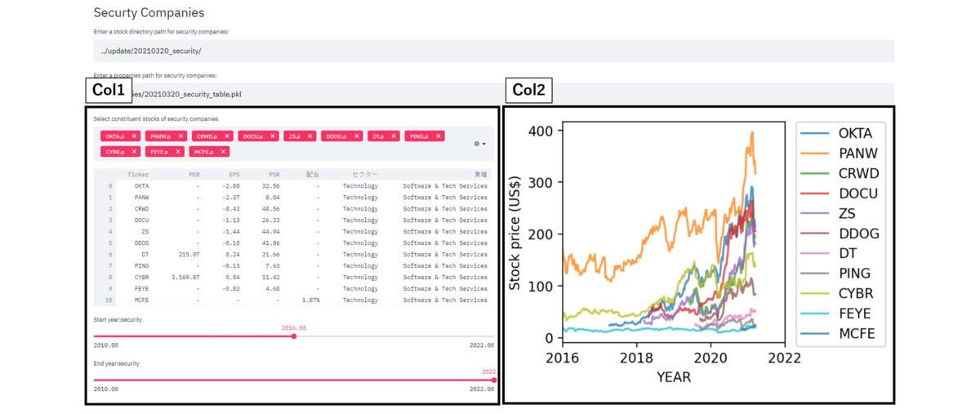
Task: Sort table by the Ticker column header
Action: click(138, 175)
